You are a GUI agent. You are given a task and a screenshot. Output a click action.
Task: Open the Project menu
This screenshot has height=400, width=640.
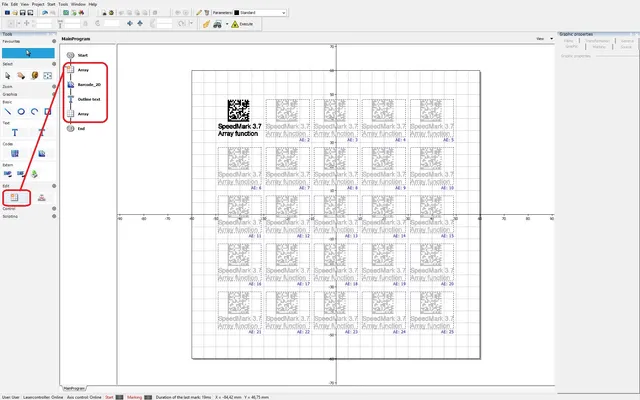37,4
